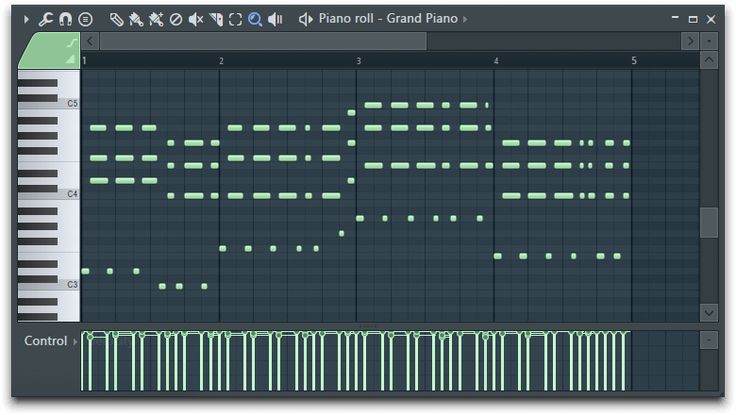This screenshot has height=415, width=736.
Task: Click the Control lane label
Action: [45, 341]
